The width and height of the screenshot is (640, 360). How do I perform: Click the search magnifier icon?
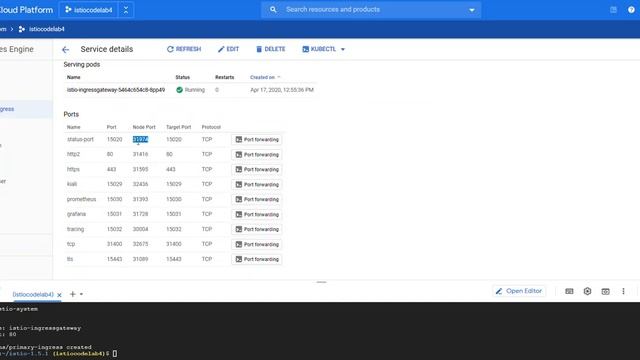coord(273,9)
